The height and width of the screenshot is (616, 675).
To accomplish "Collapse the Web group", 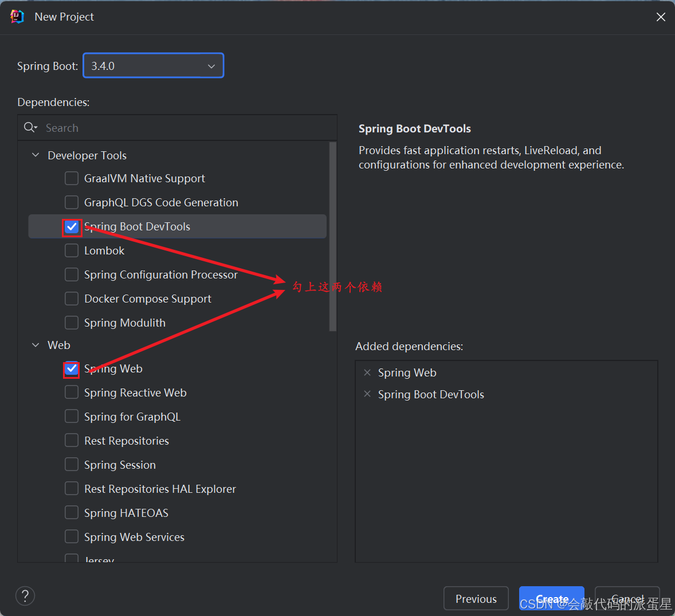I will coord(36,345).
